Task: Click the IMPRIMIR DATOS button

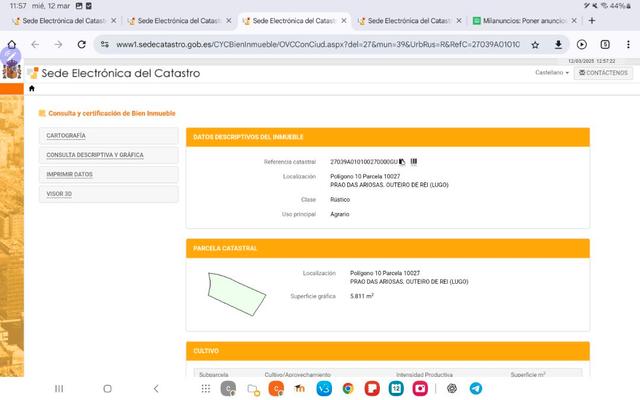Action: pyautogui.click(x=110, y=174)
